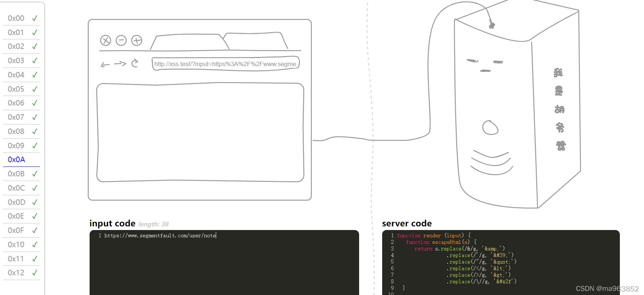This screenshot has width=644, height=295.
Task: Switch to level 0x0E
Action: tap(22, 216)
